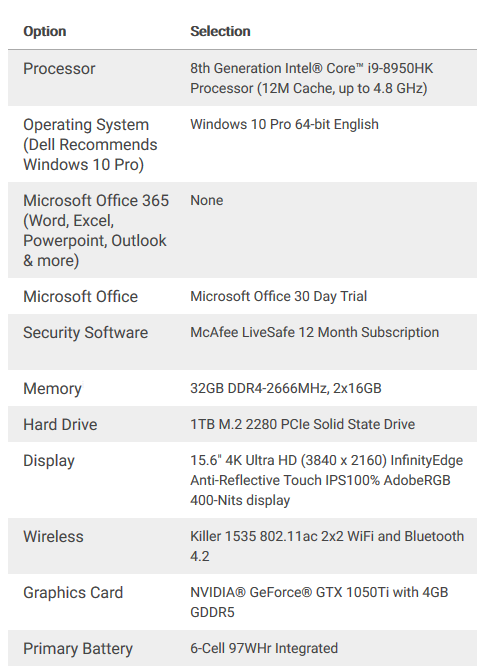Click the None value for Office 365
Viewport: 477px width, 669px height.
click(207, 200)
